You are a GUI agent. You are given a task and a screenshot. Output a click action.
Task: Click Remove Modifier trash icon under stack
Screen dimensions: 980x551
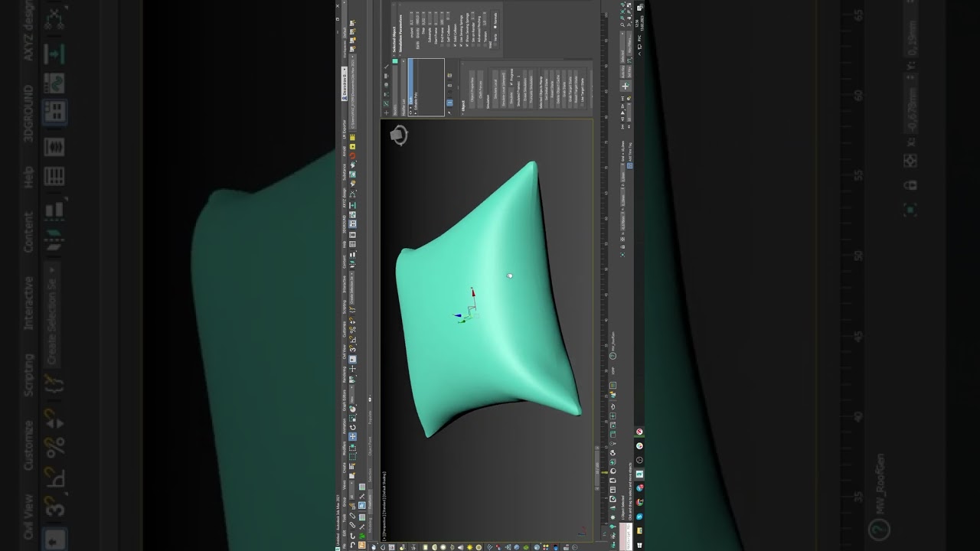coord(449,84)
